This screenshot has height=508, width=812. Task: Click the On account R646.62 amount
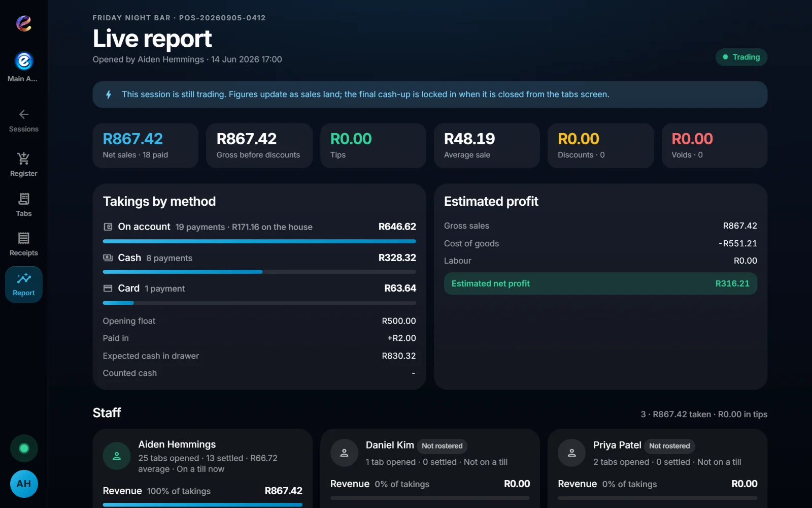point(397,227)
